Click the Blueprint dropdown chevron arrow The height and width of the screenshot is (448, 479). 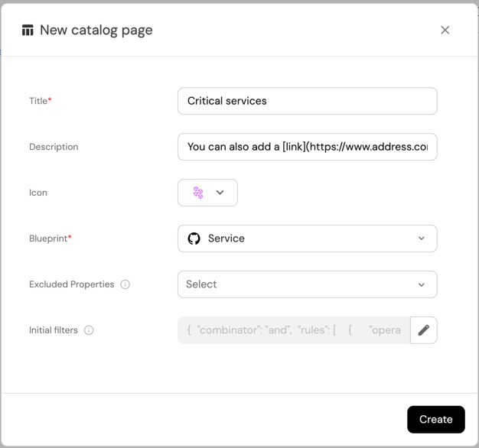(x=421, y=239)
